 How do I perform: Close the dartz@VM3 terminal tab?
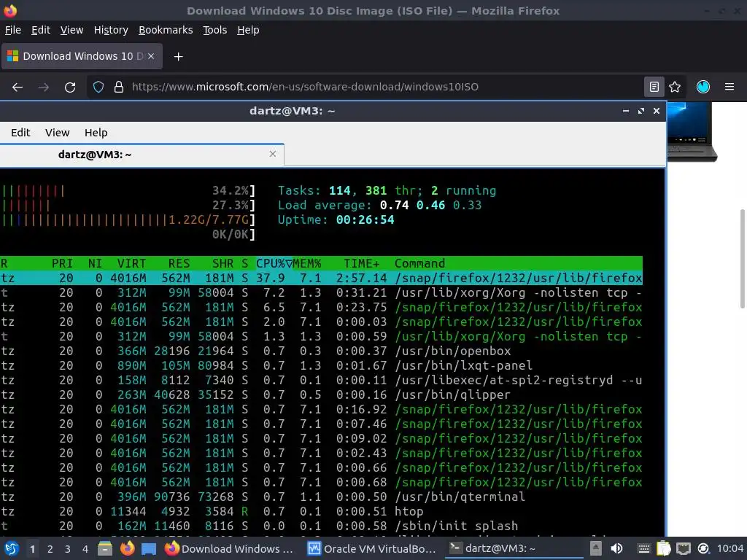(273, 154)
